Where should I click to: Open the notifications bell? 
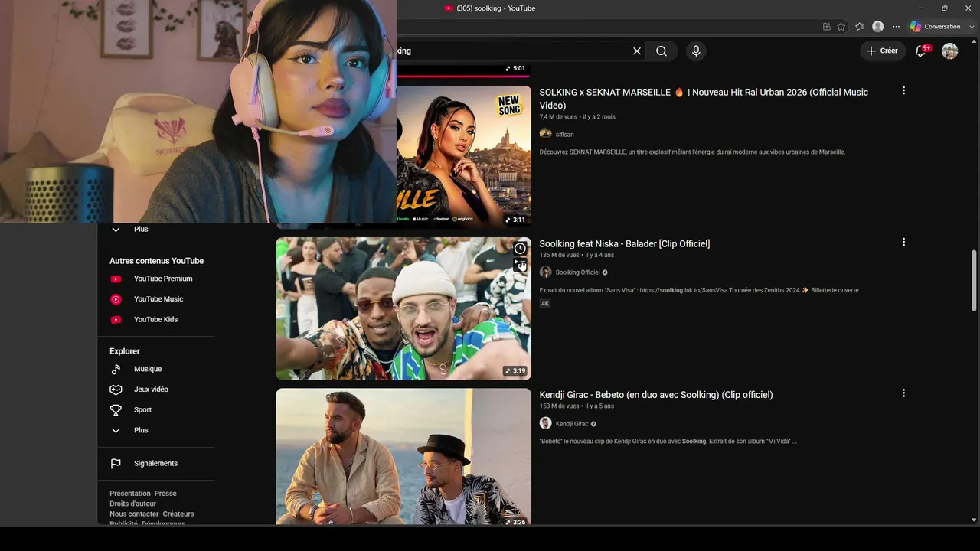point(921,51)
